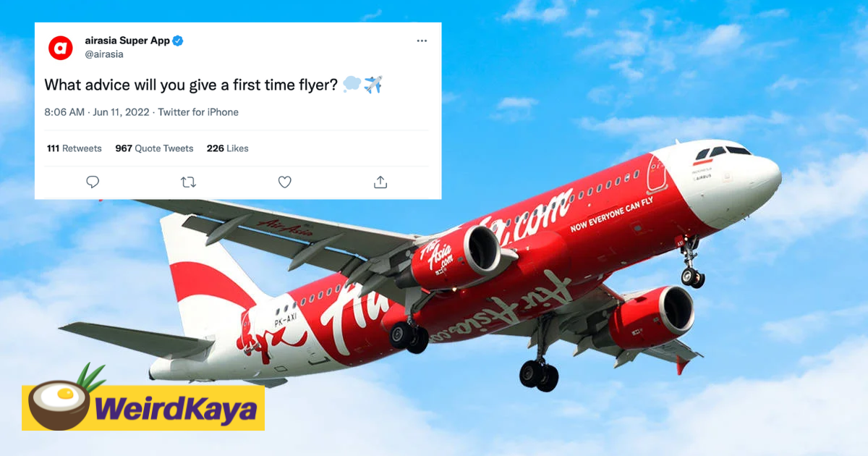Screen dimensions: 868x456
Task: Open the airasia Super App profile name
Action: click(x=127, y=41)
